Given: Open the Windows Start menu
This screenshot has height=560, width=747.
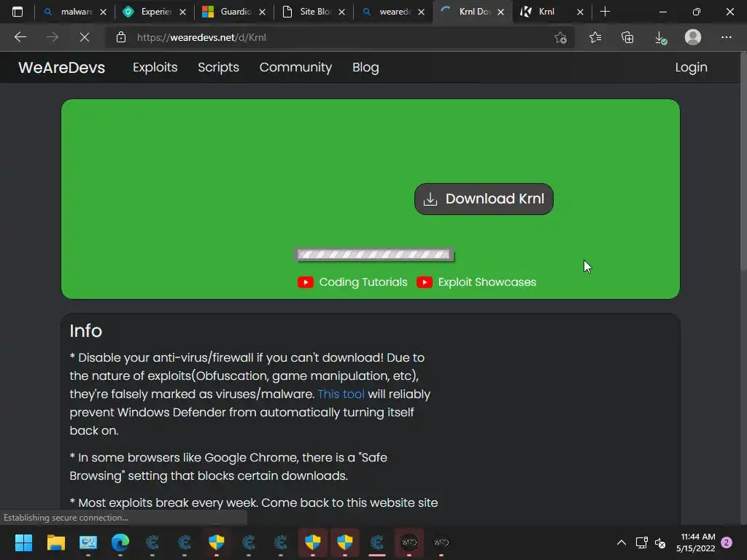Looking at the screenshot, I should (23, 542).
